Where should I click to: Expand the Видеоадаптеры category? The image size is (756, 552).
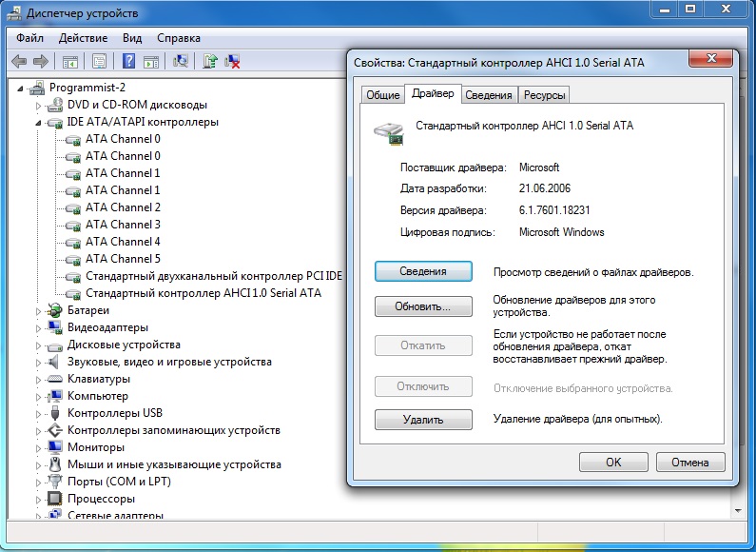point(39,328)
